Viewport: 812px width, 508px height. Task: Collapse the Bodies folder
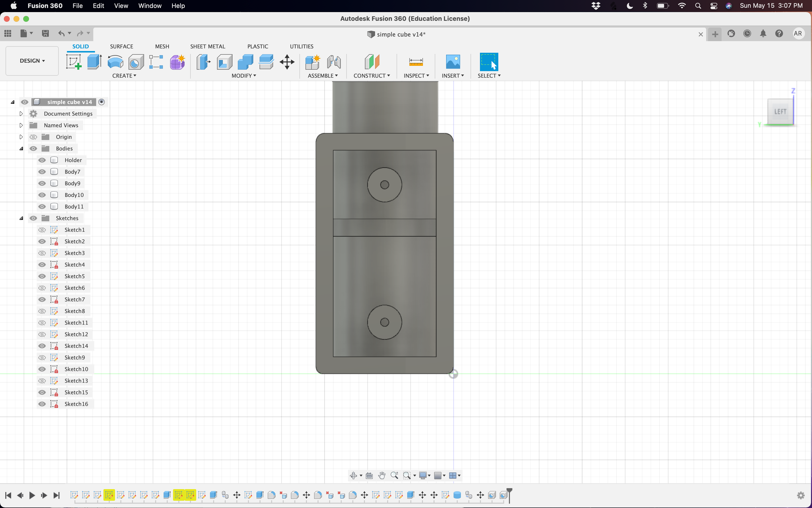[21, 149]
